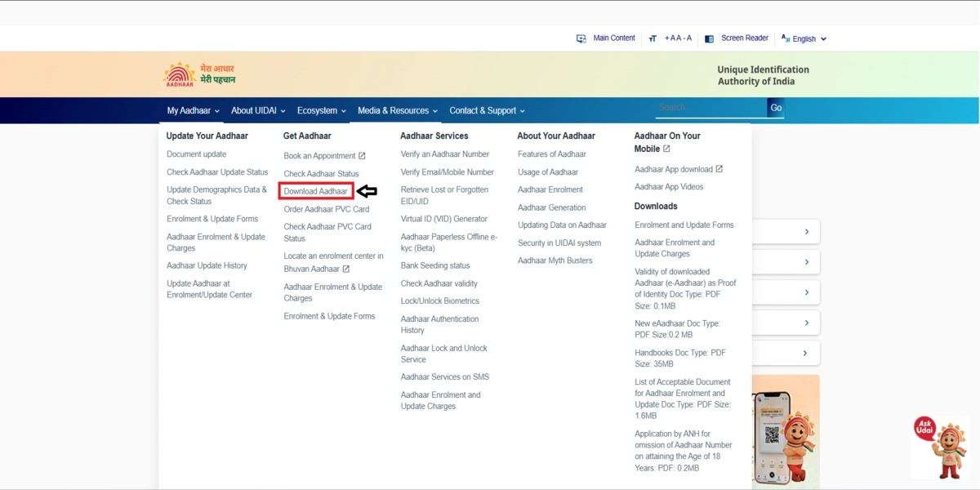Image resolution: width=980 pixels, height=490 pixels.
Task: Open the Screen Reader icon
Action: click(x=710, y=38)
